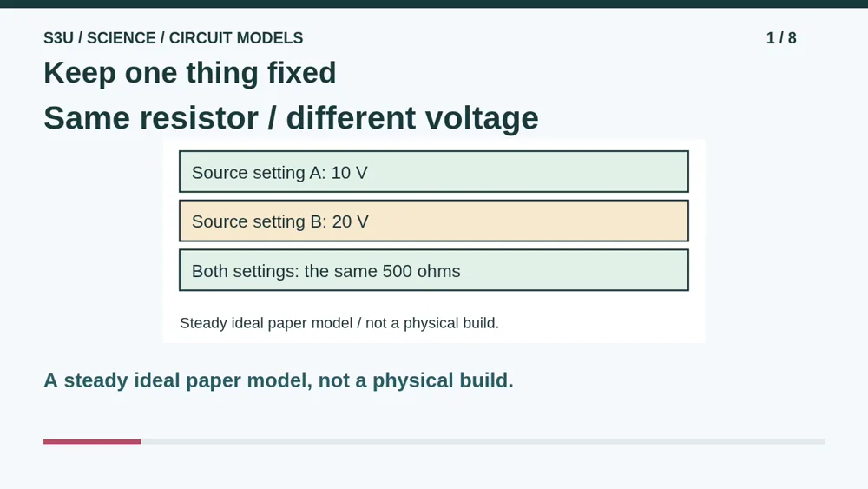This screenshot has height=489, width=868.
Task: Click the Same resistor / different voltage title
Action: tap(291, 118)
